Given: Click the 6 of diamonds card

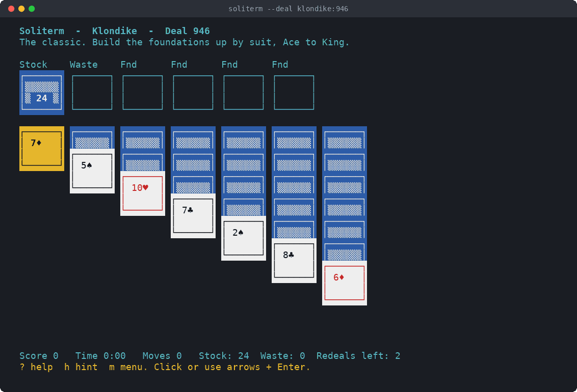Looking at the screenshot, I should [x=345, y=283].
